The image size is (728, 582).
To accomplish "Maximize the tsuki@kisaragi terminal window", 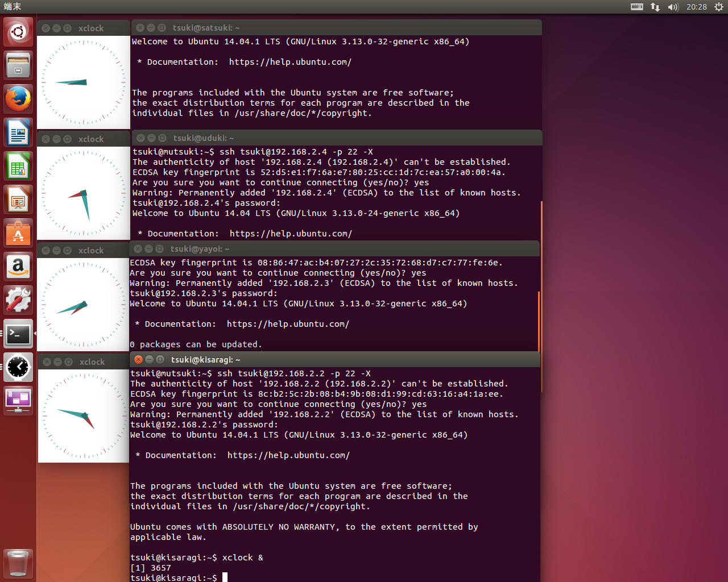I will (x=160, y=359).
